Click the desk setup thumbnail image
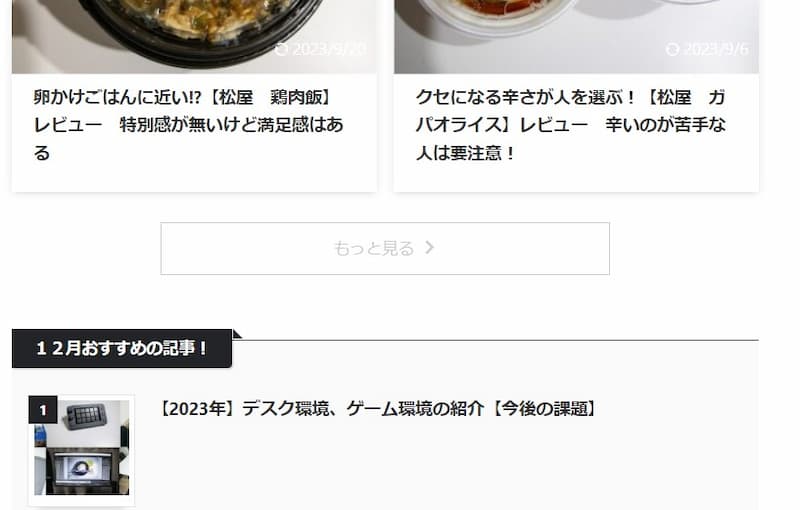The width and height of the screenshot is (800, 510). click(x=82, y=448)
